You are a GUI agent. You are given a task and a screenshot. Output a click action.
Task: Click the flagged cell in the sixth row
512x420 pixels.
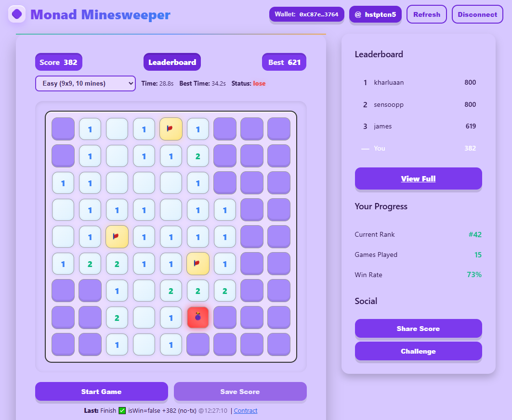198,264
